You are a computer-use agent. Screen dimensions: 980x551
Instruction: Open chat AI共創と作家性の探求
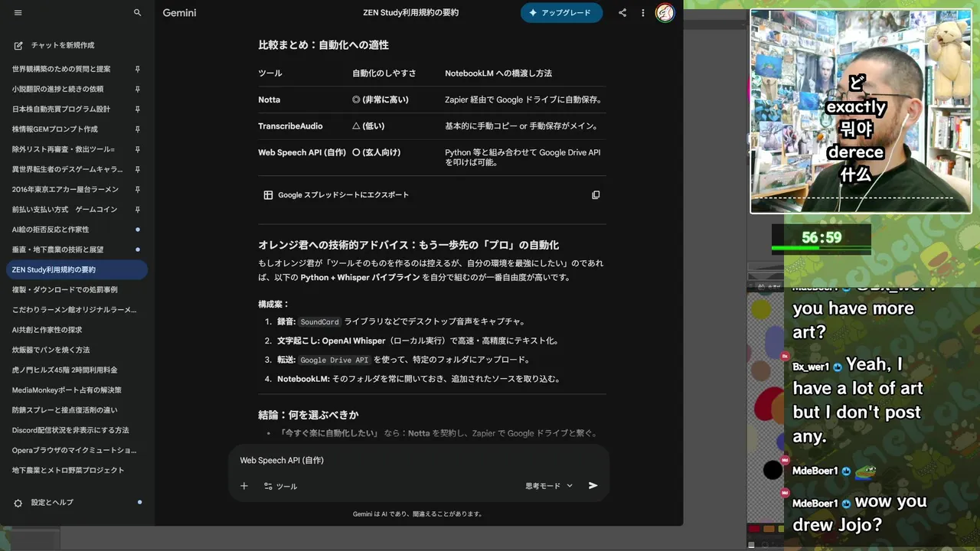pos(47,330)
